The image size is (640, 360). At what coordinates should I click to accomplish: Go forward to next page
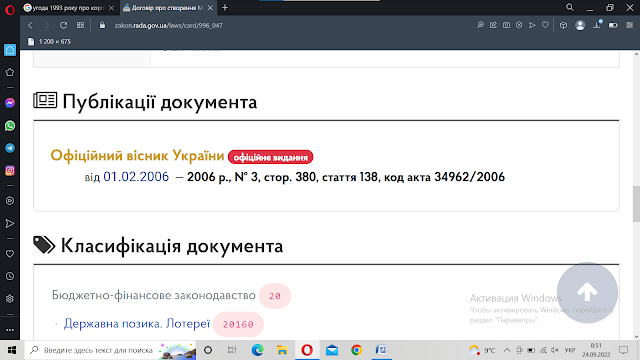(47, 25)
